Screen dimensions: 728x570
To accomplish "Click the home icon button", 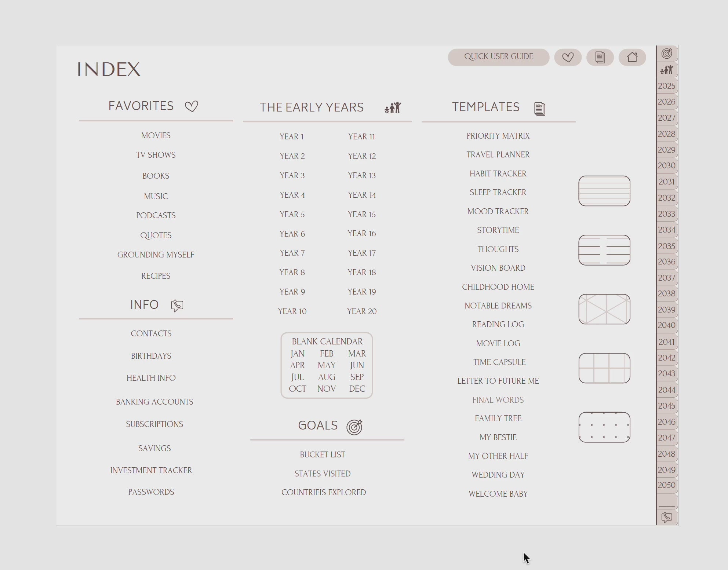I will 632,57.
